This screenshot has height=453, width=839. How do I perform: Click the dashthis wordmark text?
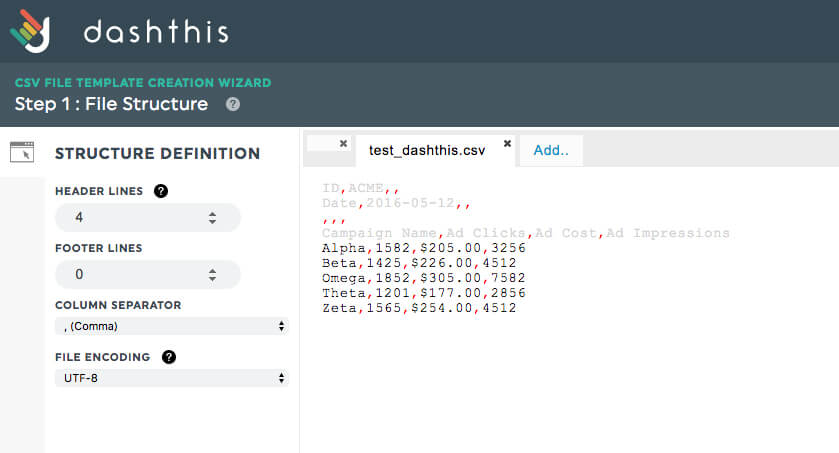[156, 32]
